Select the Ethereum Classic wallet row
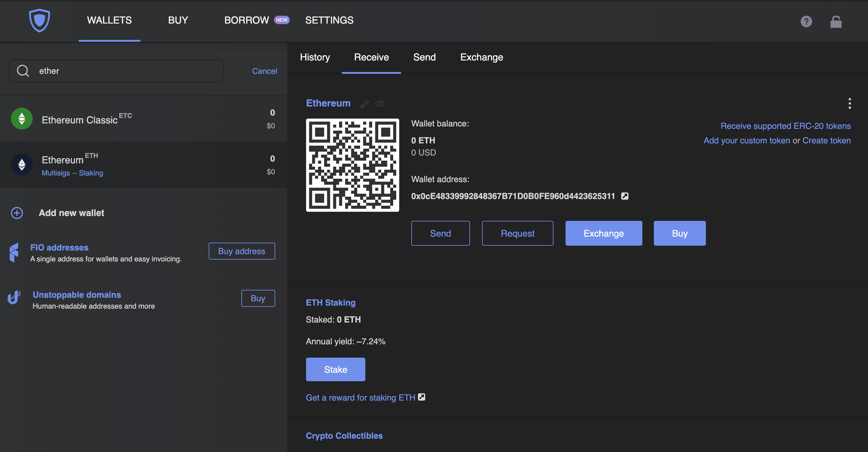This screenshot has height=452, width=868. [144, 119]
